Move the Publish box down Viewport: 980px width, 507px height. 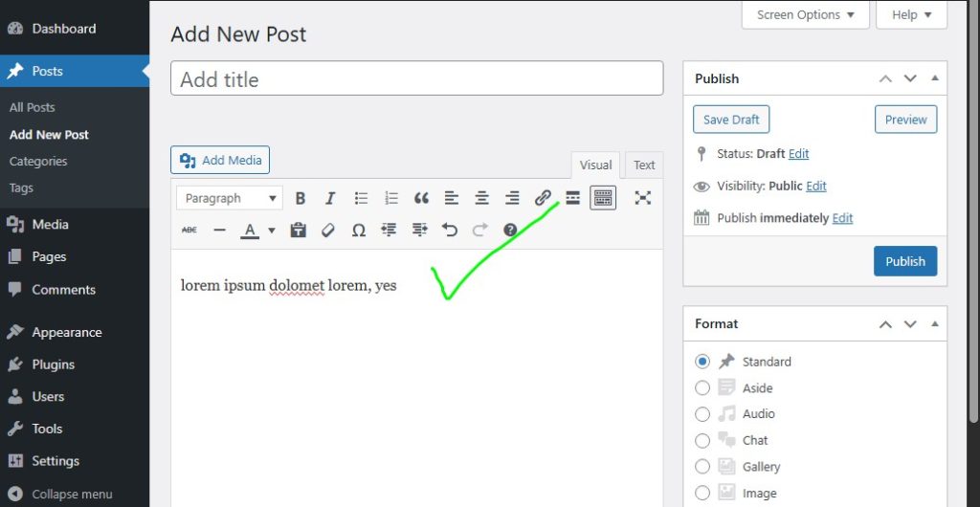click(910, 78)
